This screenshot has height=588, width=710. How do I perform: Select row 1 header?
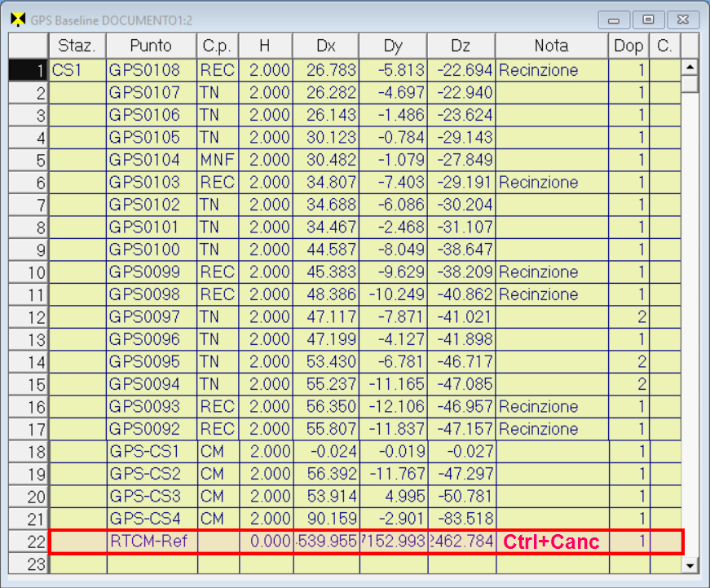[29, 71]
